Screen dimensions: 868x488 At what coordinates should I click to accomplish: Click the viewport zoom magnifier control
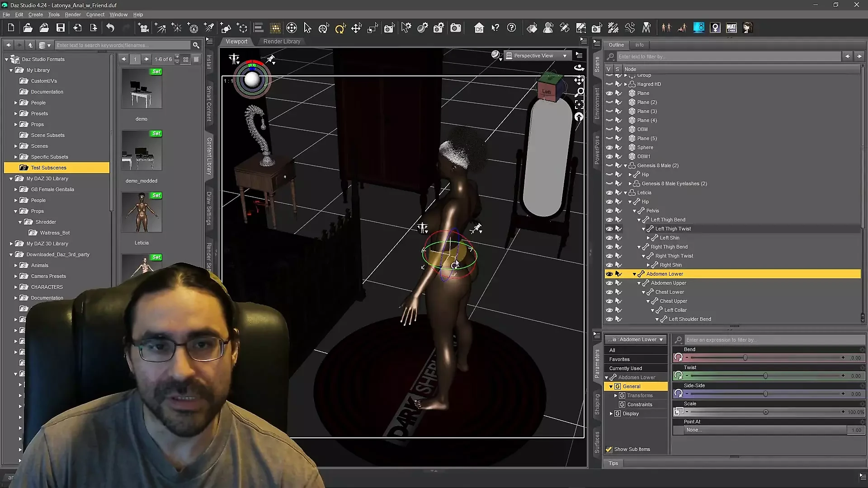pyautogui.click(x=579, y=92)
